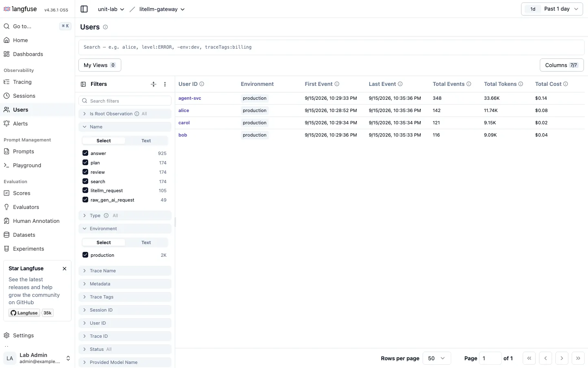
Task: Open the alice user link
Action: [x=184, y=110]
